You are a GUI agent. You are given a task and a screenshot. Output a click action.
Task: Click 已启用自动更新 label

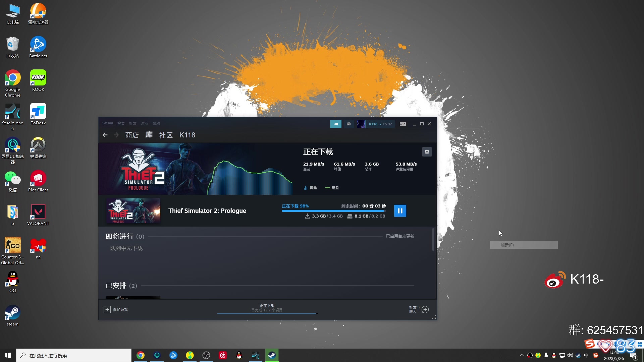pos(400,236)
